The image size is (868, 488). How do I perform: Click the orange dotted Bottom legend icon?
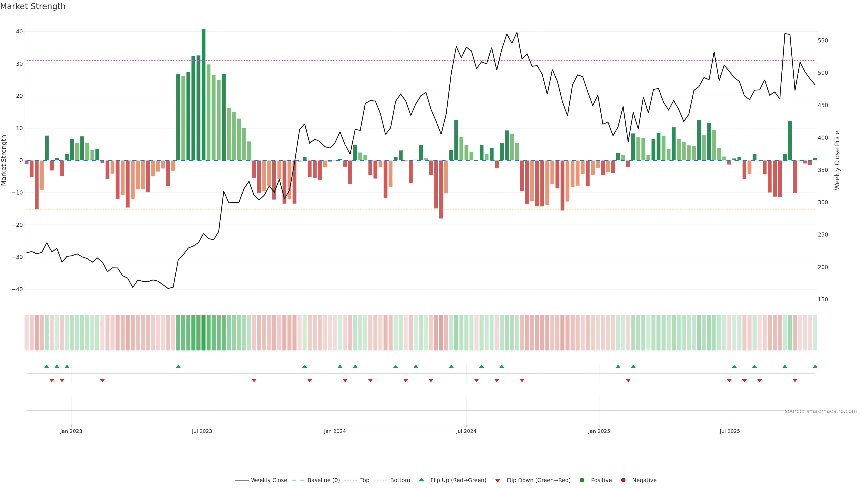coord(380,480)
